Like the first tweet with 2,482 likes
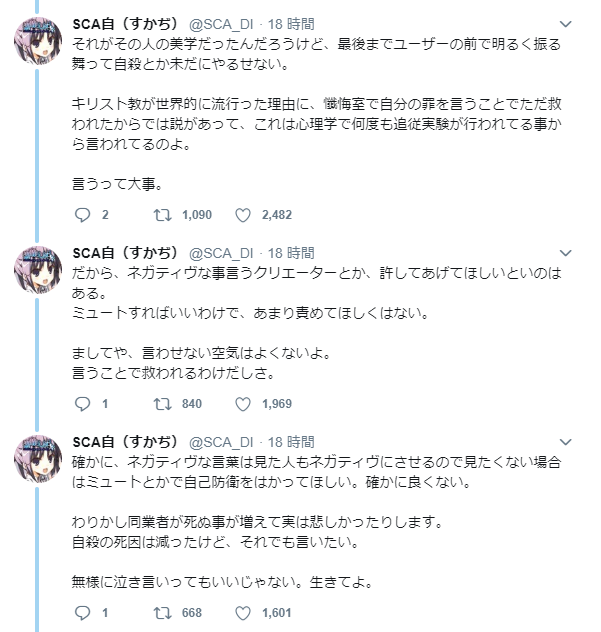The height and width of the screenshot is (632, 601). pyautogui.click(x=242, y=214)
